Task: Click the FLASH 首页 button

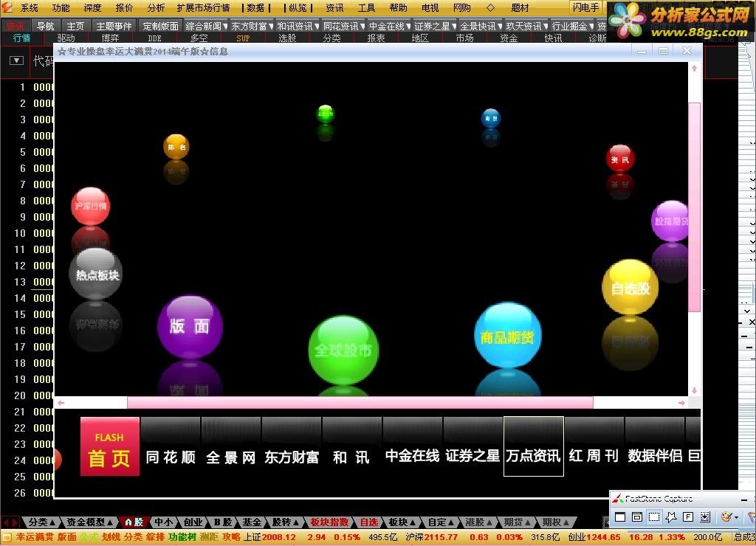Action: 109,446
